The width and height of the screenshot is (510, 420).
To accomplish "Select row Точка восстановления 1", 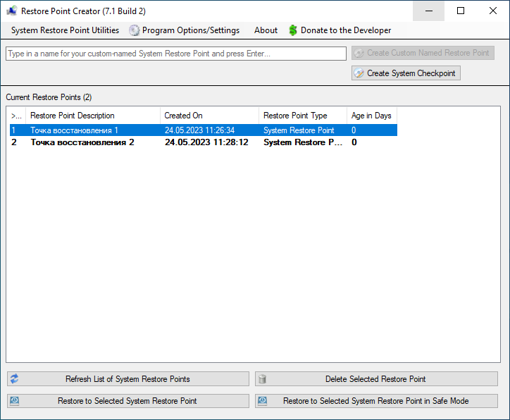I will pyautogui.click(x=204, y=130).
